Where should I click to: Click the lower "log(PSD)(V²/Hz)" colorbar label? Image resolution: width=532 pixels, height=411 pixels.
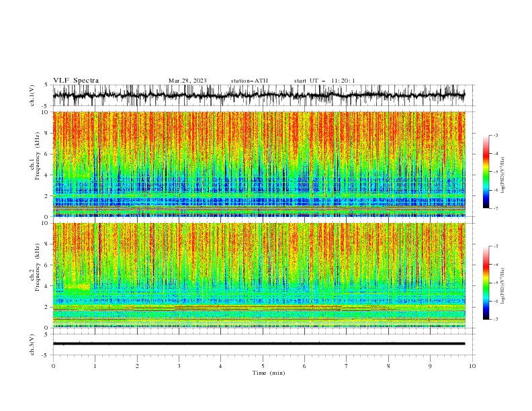[x=502, y=285]
